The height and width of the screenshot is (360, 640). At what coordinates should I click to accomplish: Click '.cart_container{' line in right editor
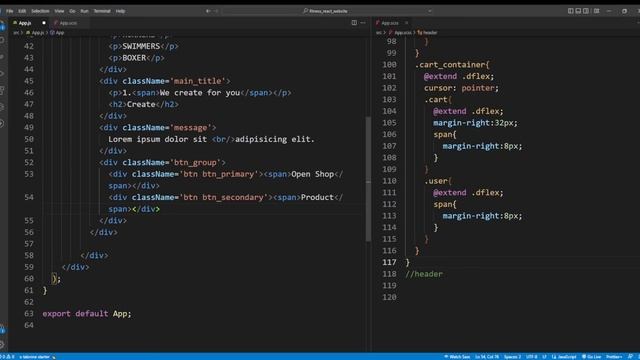(452, 64)
